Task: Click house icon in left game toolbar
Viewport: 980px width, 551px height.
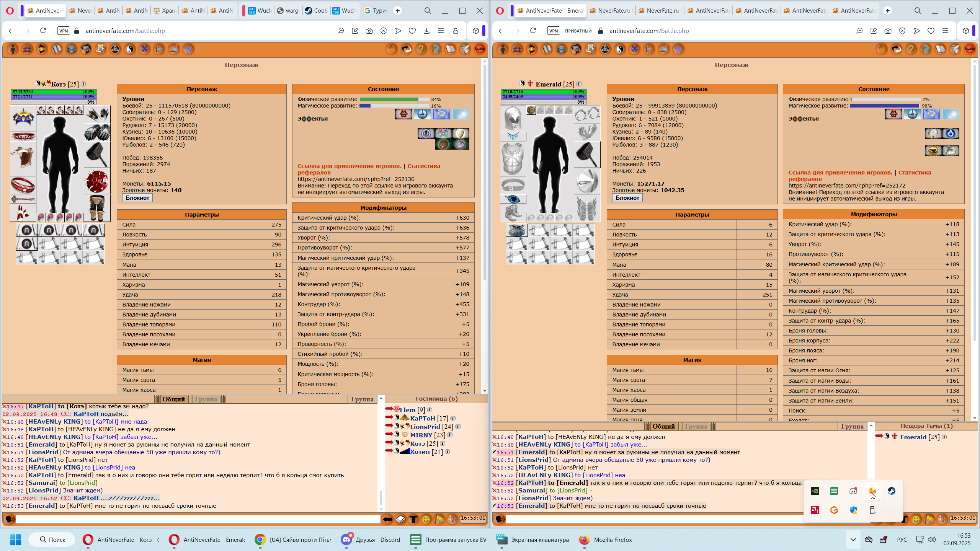Action: tap(392, 49)
